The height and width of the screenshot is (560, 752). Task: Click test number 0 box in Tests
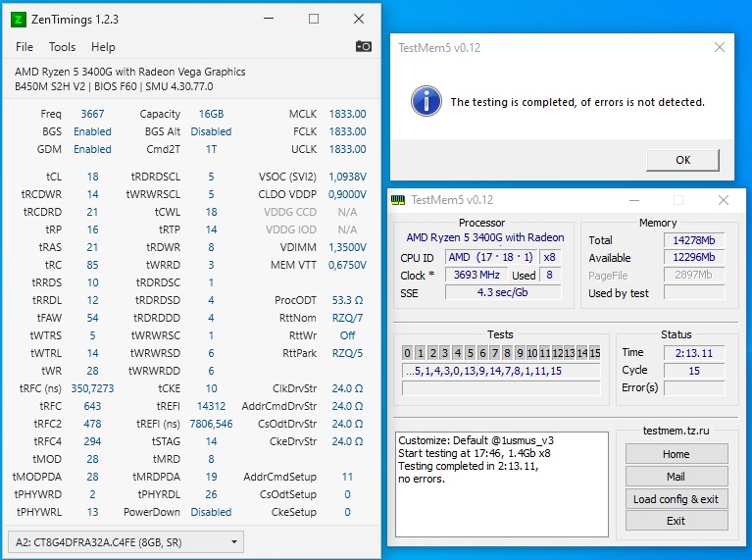407,353
